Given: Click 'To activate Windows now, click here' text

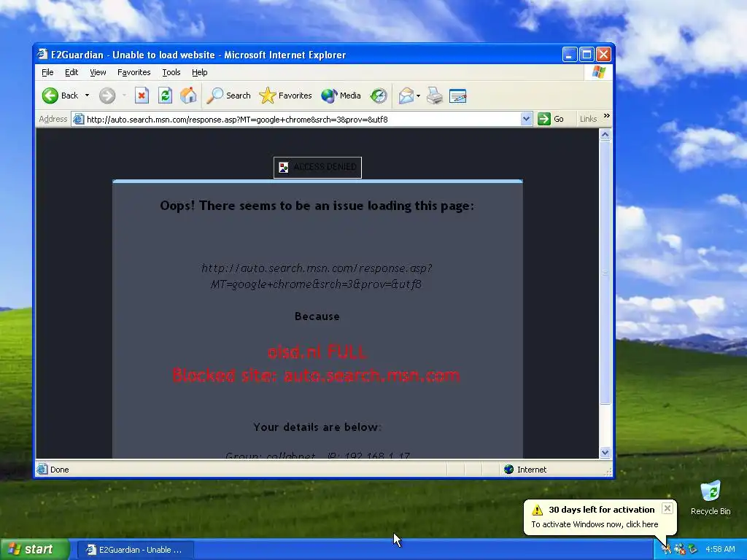Looking at the screenshot, I should coord(595,524).
